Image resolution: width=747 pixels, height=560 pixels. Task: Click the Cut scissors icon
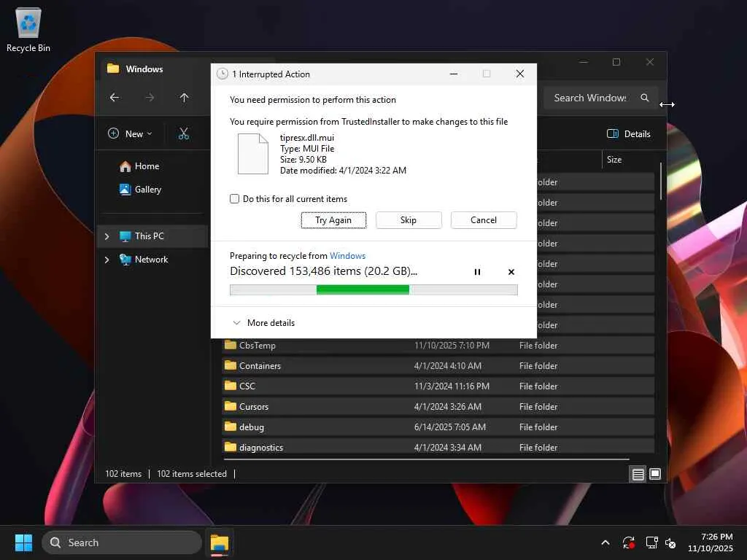[183, 134]
